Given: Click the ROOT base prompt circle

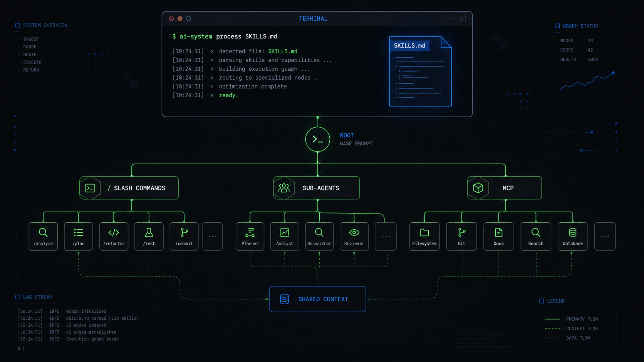Looking at the screenshot, I should point(317,139).
